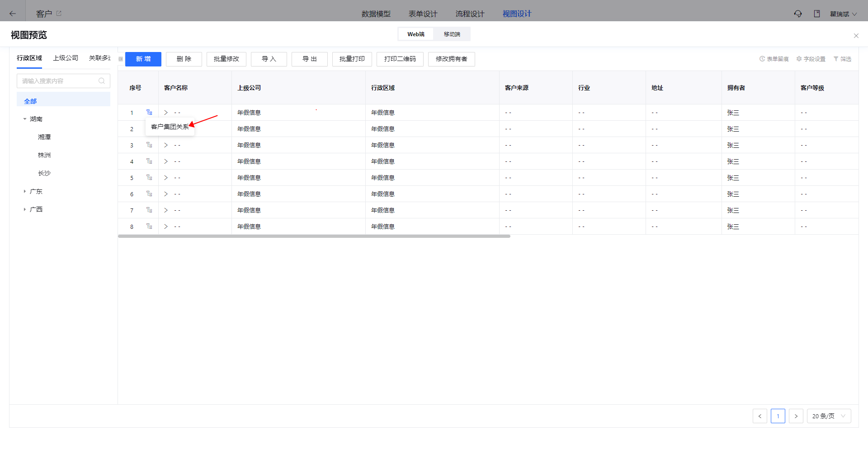
Task: Select 湘潭 in region tree
Action: (x=44, y=137)
